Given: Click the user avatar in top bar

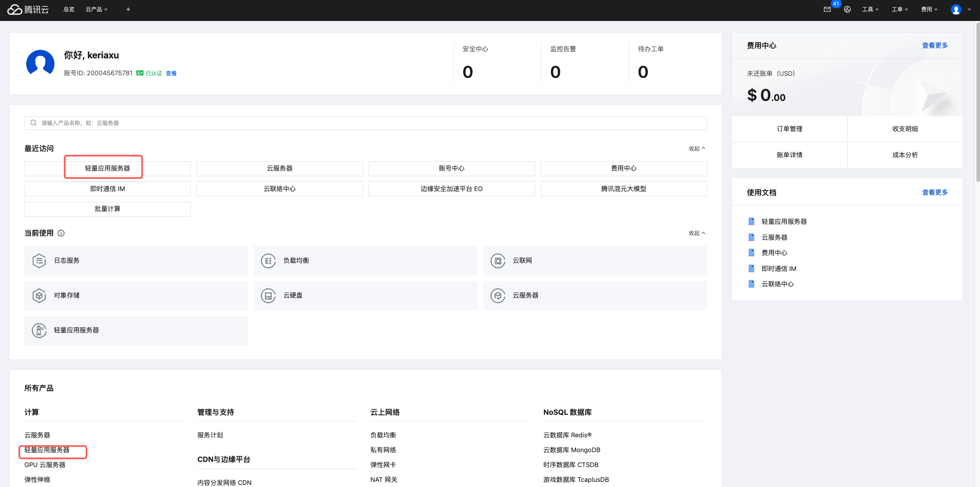Looking at the screenshot, I should 956,10.
